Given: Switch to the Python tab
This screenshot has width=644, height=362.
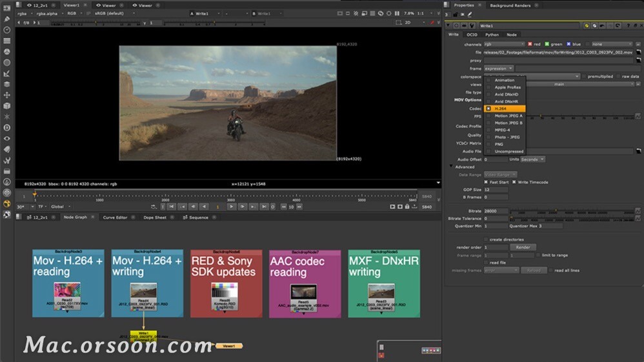Looking at the screenshot, I should click(x=492, y=34).
